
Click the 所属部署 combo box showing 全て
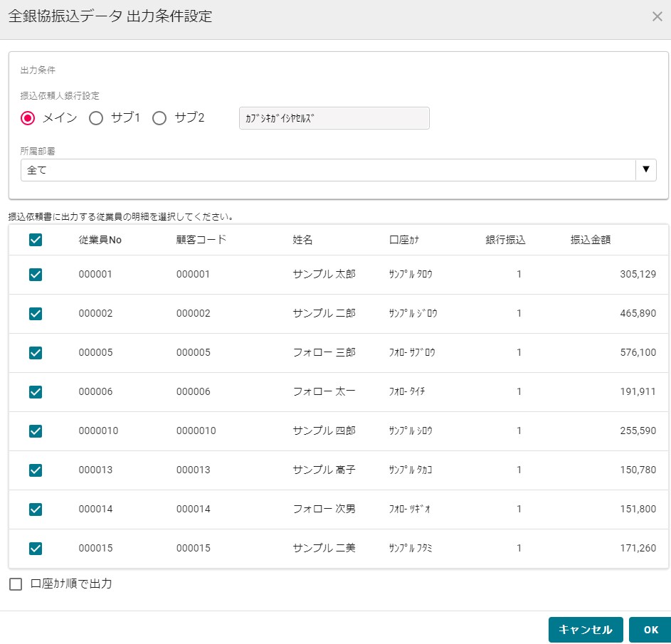(x=327, y=170)
